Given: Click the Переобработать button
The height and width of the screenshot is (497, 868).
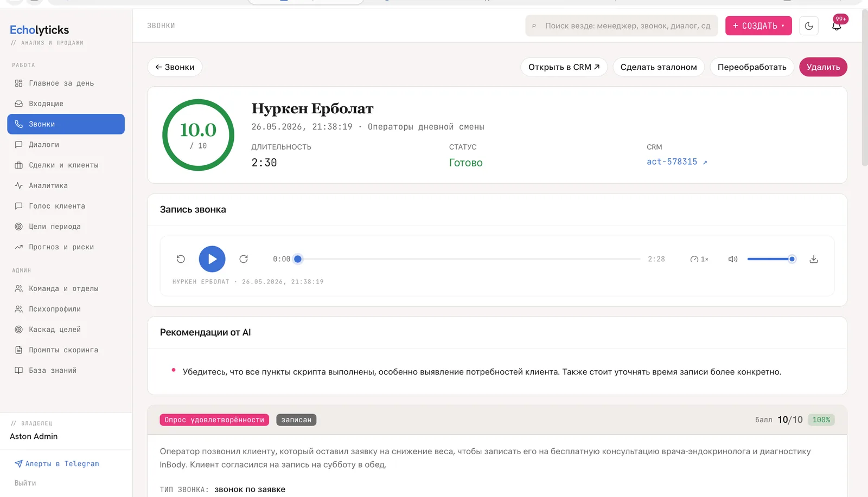Looking at the screenshot, I should [752, 67].
